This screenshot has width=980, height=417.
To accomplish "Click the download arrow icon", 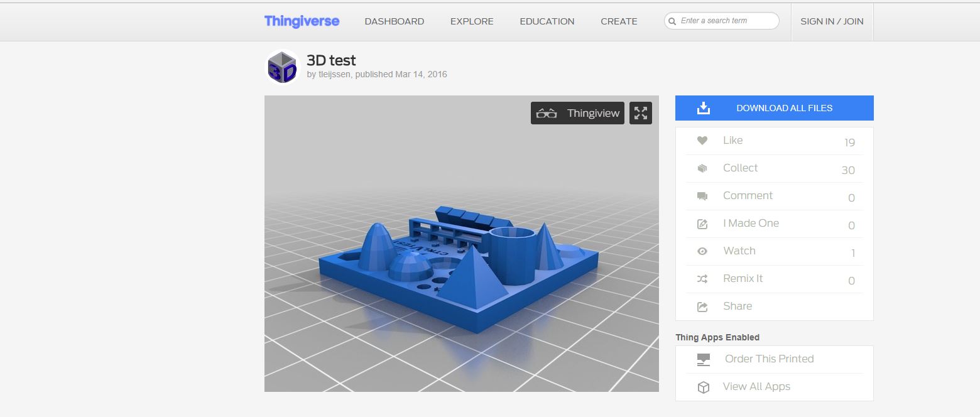I will click(x=704, y=108).
